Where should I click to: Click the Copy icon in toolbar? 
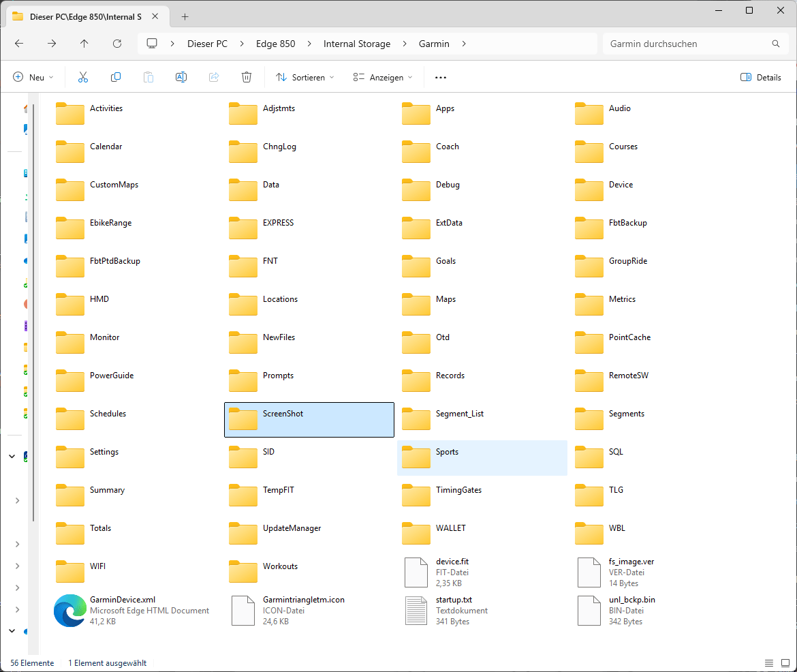115,77
